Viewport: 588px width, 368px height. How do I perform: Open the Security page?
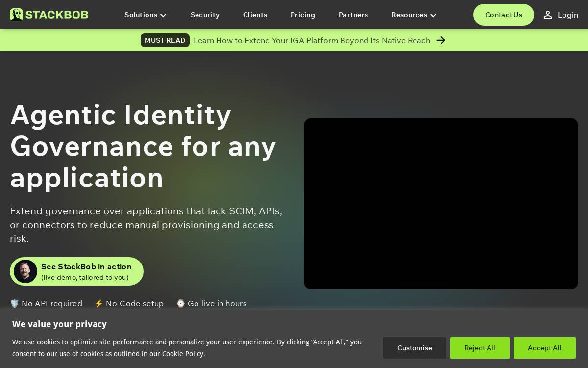click(x=205, y=15)
